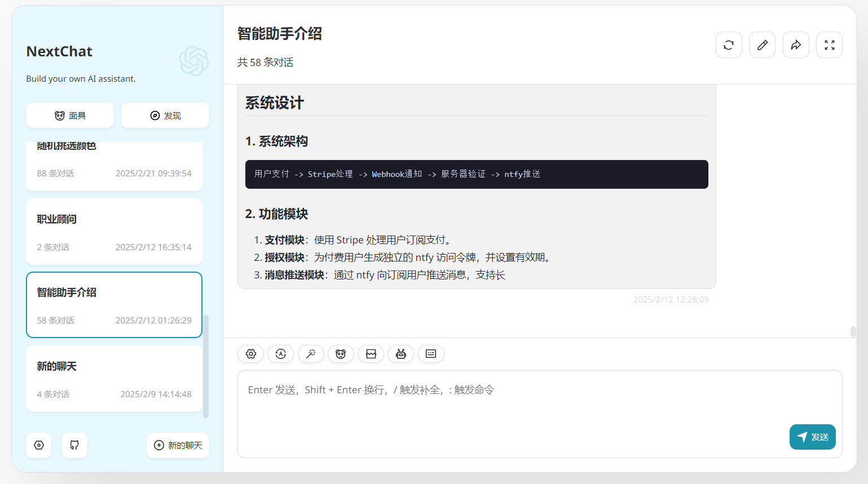The image size is (868, 484).
Task: Click the auto-translate icon above the input box
Action: pos(280,354)
